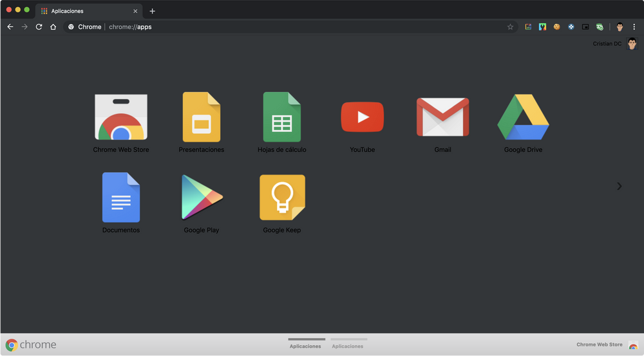The image size is (644, 356).
Task: Open a new tab
Action: tap(153, 11)
